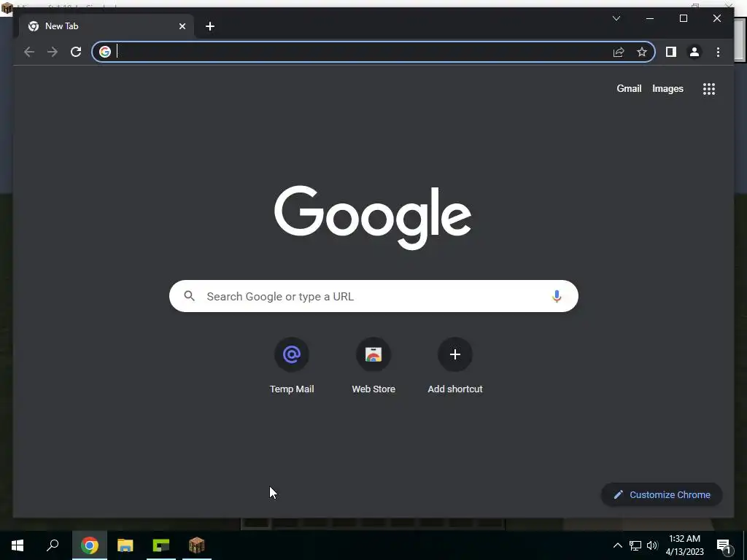Viewport: 747px width, 560px height.
Task: Show hidden system tray icons
Action: coord(617,545)
